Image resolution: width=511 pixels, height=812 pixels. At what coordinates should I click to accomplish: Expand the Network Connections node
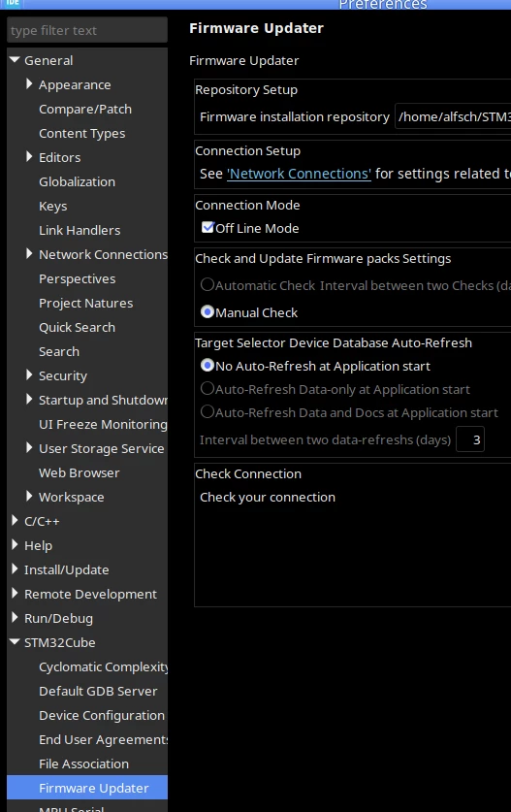(29, 254)
